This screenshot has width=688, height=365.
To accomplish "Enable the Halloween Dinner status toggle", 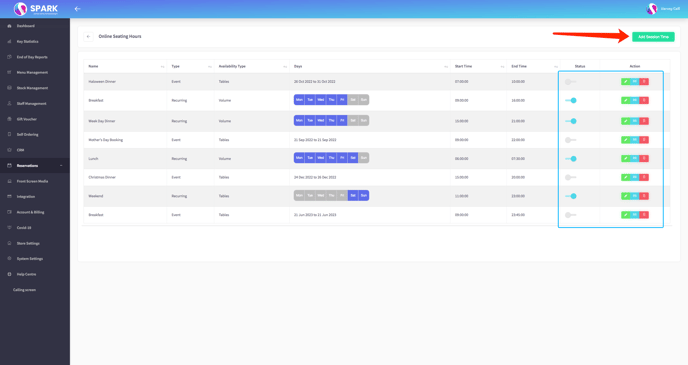I will pyautogui.click(x=570, y=82).
